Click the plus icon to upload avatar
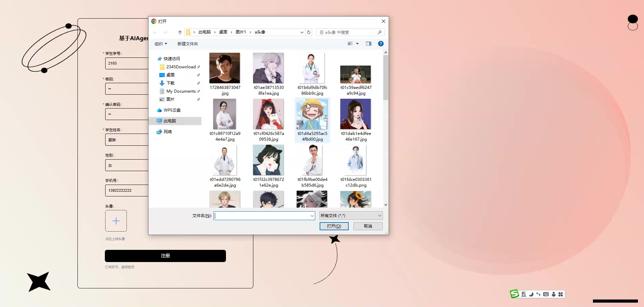The image size is (644, 307). click(x=116, y=221)
